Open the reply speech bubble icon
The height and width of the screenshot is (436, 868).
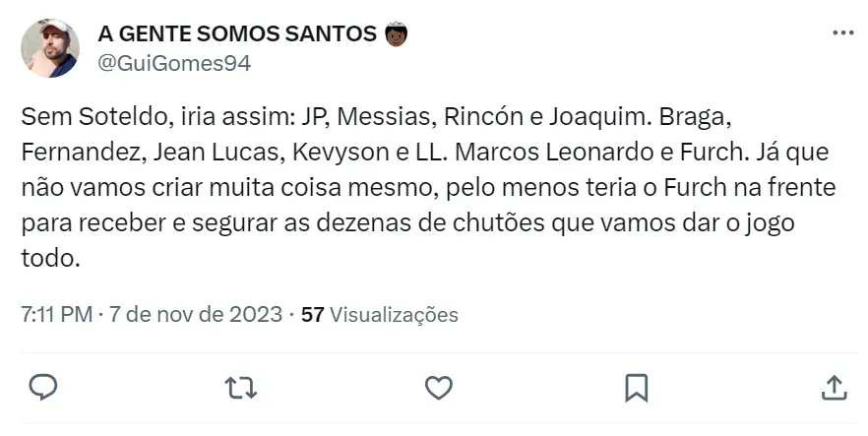pyautogui.click(x=42, y=387)
